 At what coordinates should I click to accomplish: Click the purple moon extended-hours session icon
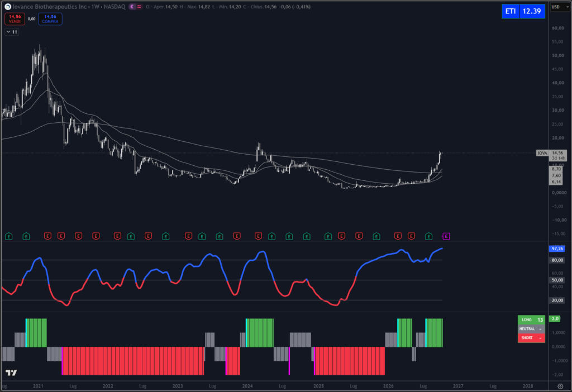coord(132,7)
